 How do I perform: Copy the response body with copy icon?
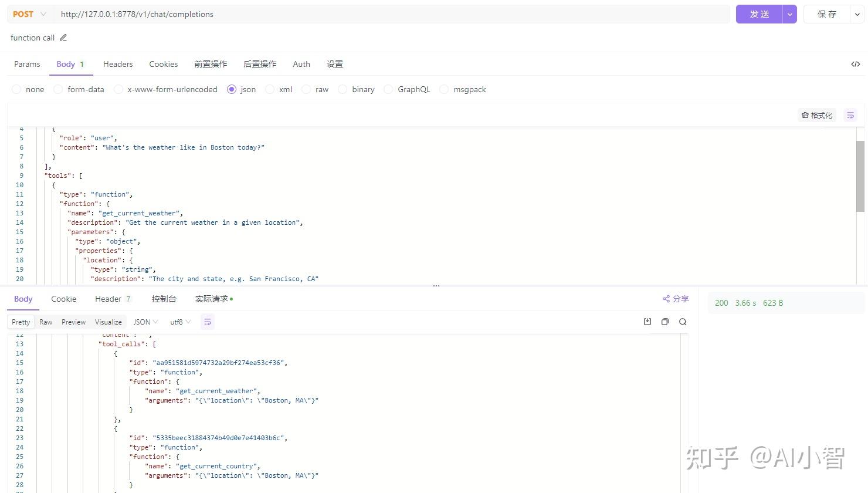(x=665, y=322)
